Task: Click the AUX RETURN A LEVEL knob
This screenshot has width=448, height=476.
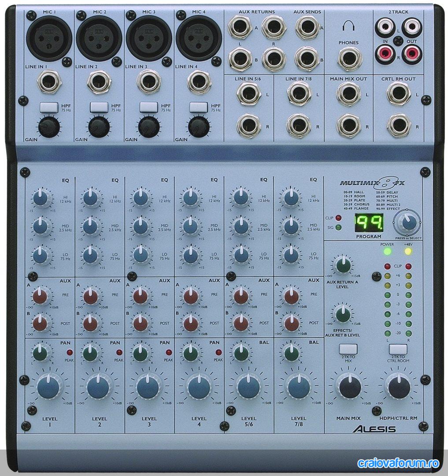Action: point(342,265)
